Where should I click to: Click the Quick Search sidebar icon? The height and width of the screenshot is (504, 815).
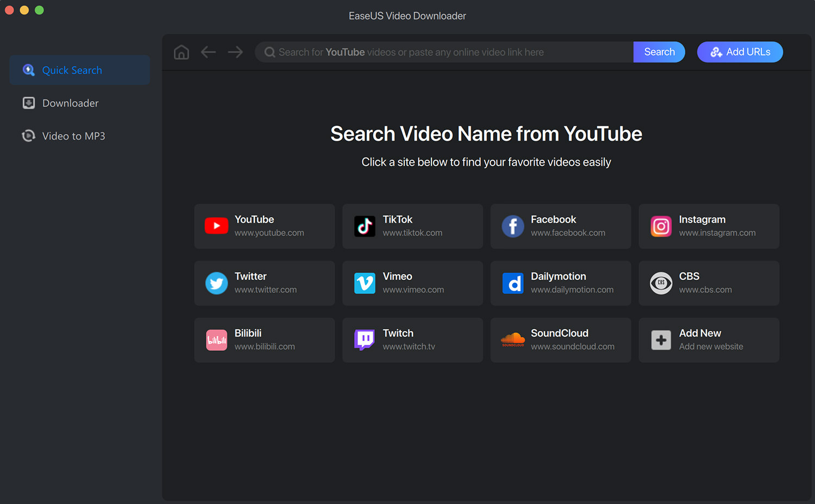(28, 70)
